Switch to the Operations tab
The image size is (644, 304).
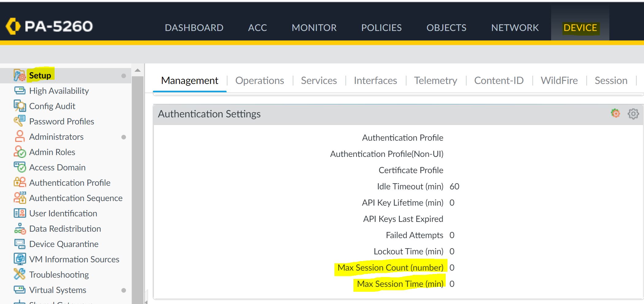[x=259, y=81]
